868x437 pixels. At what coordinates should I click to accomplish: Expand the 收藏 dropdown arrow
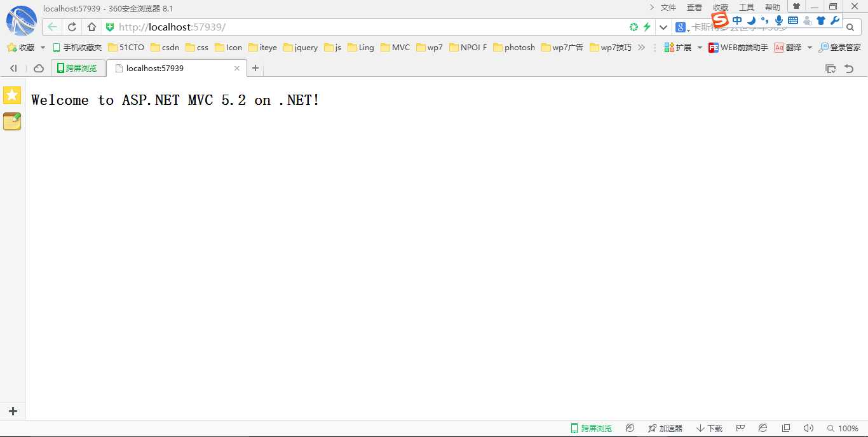43,48
